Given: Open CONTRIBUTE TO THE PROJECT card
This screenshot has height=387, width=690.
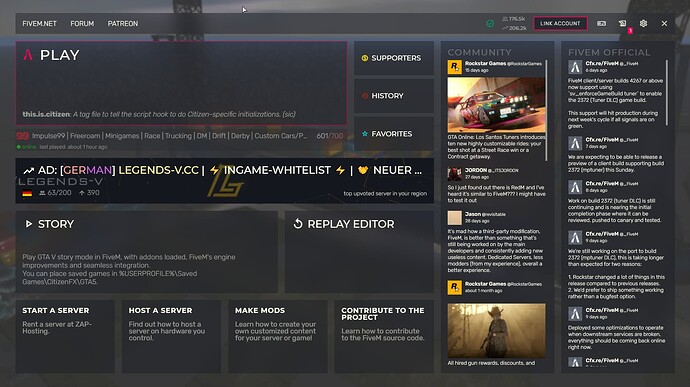Looking at the screenshot, I should (384, 336).
